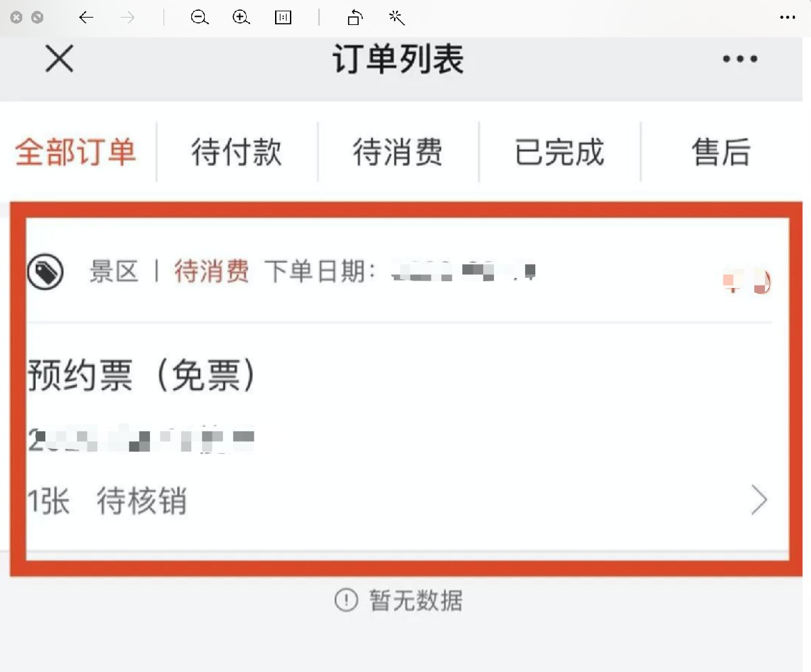This screenshot has width=811, height=672.
Task: Select the 全部订单 tab
Action: coord(76,152)
